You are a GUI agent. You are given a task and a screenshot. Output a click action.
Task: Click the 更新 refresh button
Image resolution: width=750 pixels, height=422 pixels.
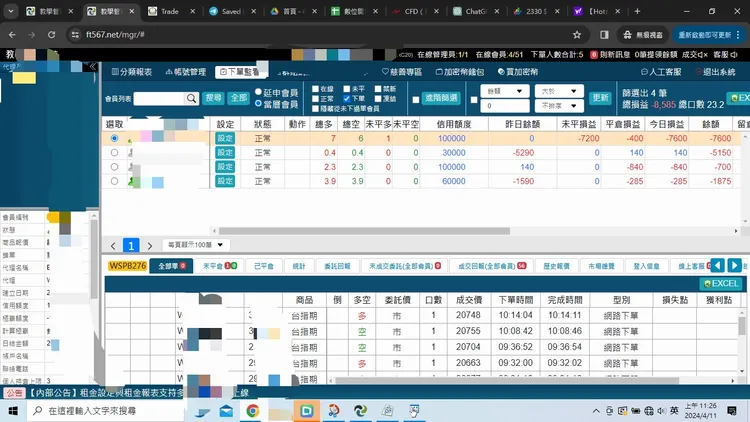[x=600, y=98]
